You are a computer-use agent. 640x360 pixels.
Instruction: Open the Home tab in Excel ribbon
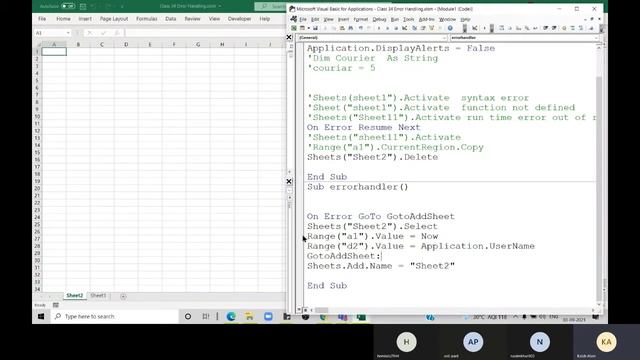pyautogui.click(x=63, y=19)
